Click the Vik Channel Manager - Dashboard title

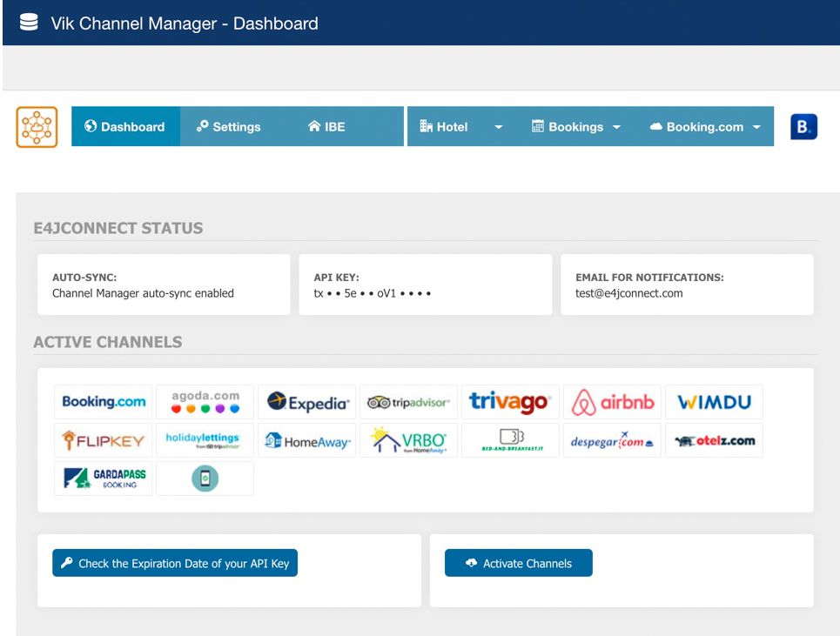click(x=185, y=23)
